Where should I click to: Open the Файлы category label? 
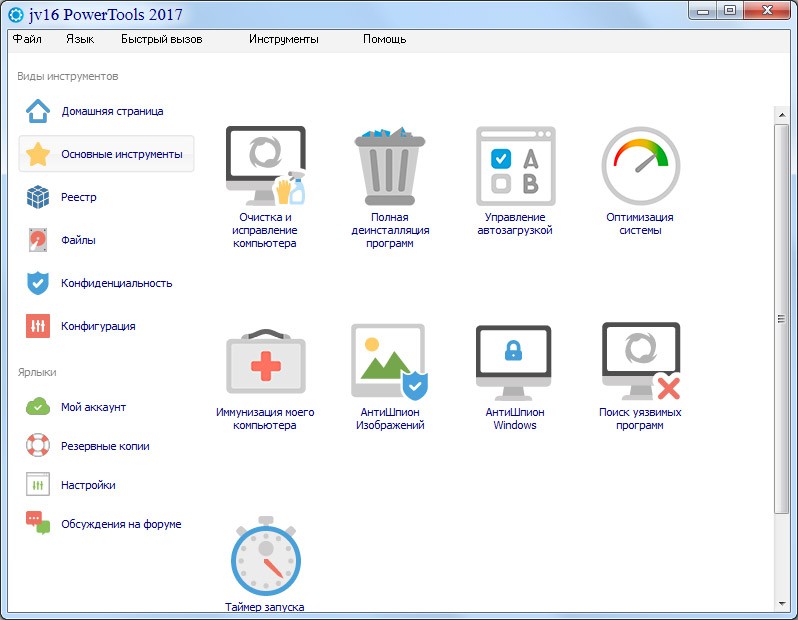point(78,240)
